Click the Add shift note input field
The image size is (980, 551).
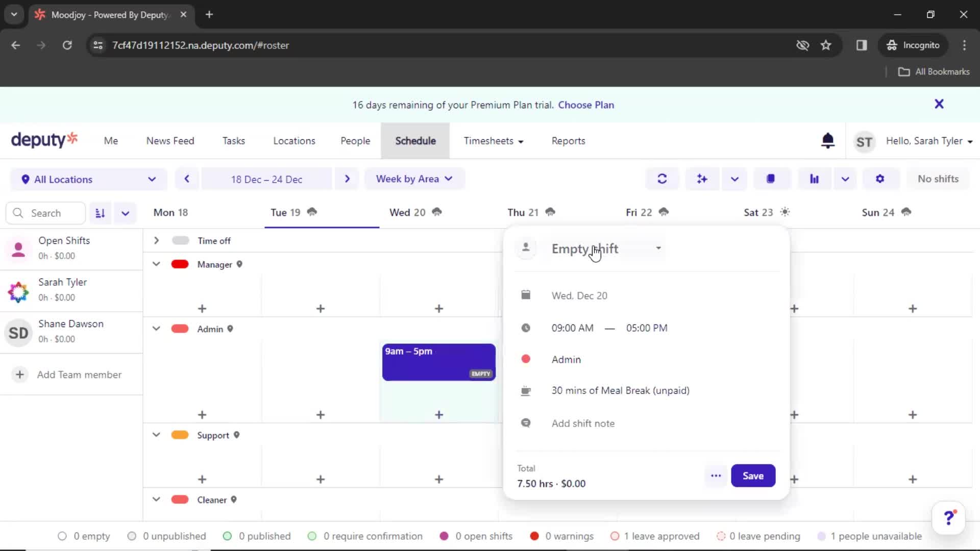click(x=583, y=423)
